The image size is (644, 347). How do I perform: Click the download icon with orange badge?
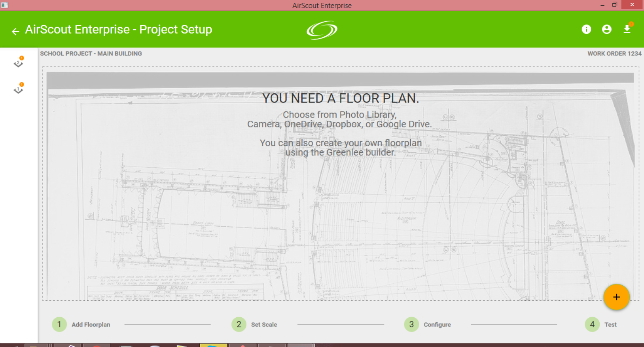[x=627, y=29]
